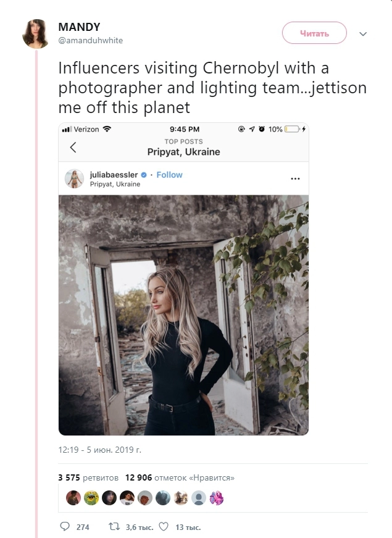Open MANDY's profile avatar
The image size is (392, 538).
pyautogui.click(x=36, y=34)
